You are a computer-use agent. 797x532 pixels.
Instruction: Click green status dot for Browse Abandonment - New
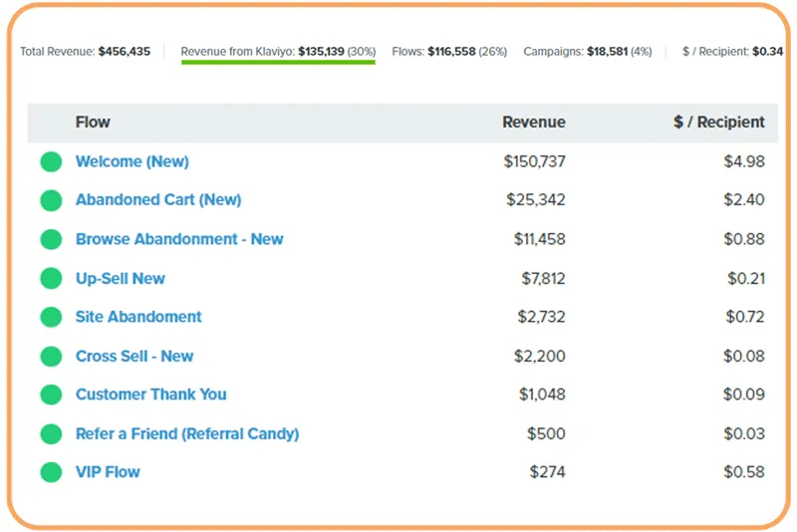click(51, 239)
